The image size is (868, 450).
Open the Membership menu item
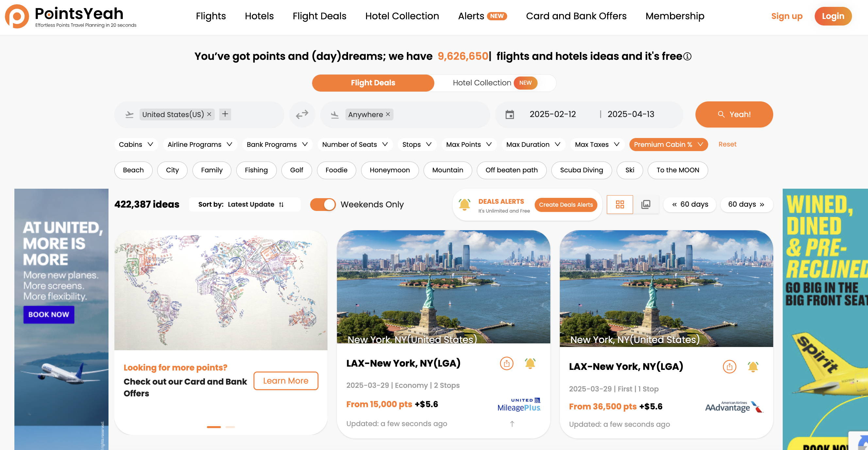coord(675,16)
